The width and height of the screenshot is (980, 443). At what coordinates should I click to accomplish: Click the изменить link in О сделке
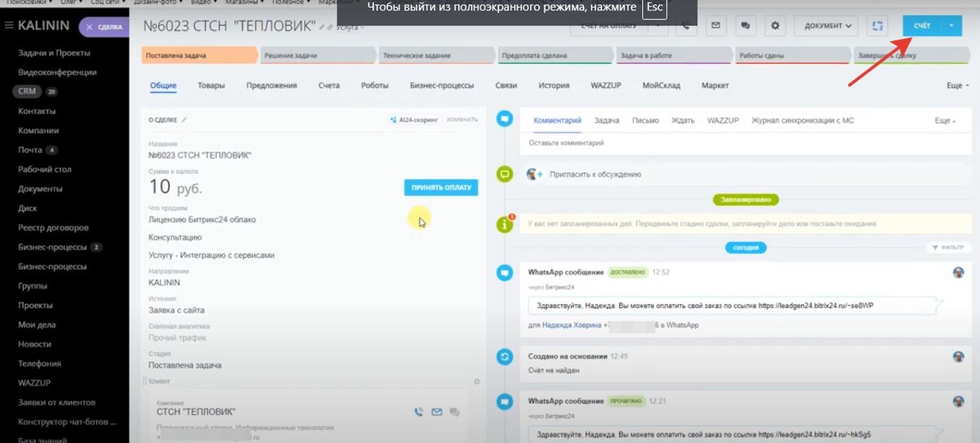[462, 119]
